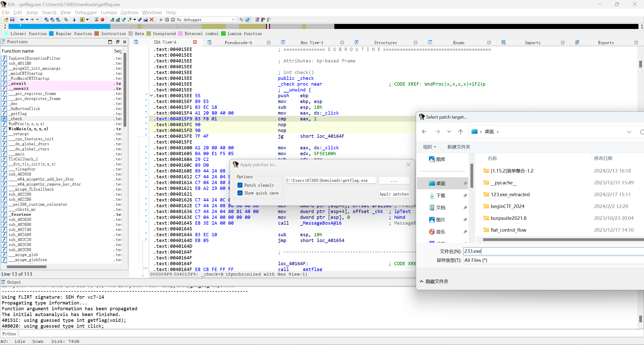Toggle the Patch cleanly checkbox
Viewport: 644px width, 345px height.
pyautogui.click(x=240, y=185)
